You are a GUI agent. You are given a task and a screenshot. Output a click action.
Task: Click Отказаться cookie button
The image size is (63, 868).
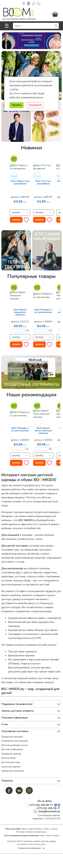pos(35,105)
